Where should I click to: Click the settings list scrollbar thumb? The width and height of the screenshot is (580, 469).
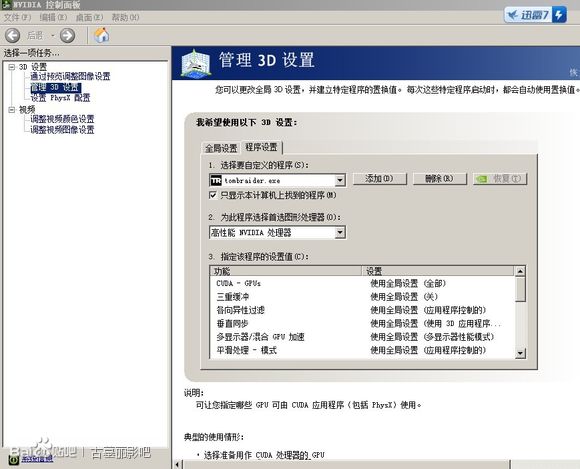click(520, 289)
